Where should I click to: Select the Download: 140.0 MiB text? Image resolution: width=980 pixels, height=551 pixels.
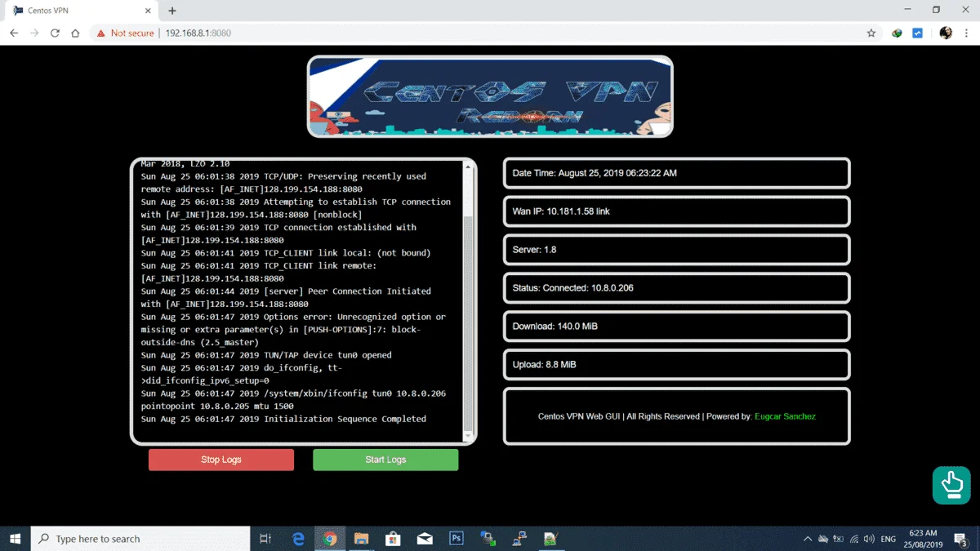click(x=555, y=327)
